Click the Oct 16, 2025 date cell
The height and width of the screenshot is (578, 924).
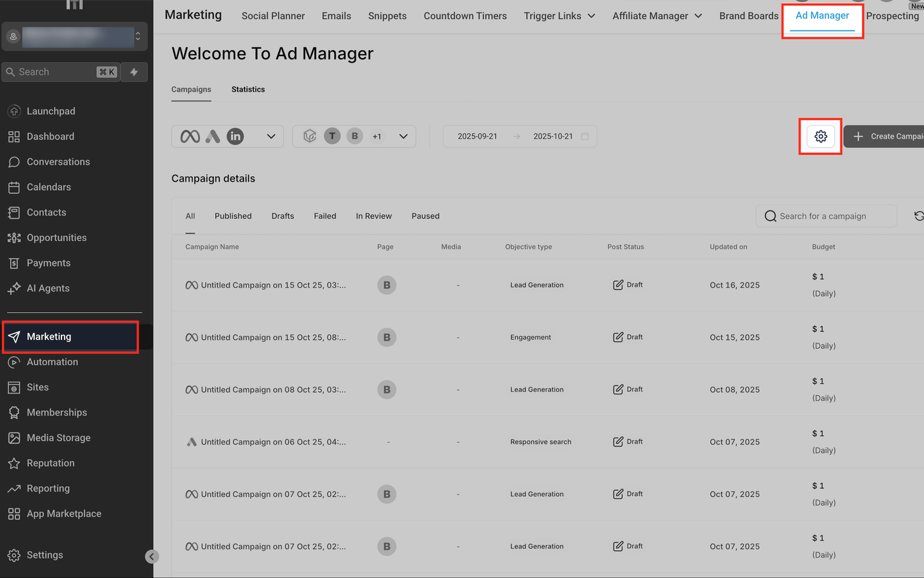point(735,285)
